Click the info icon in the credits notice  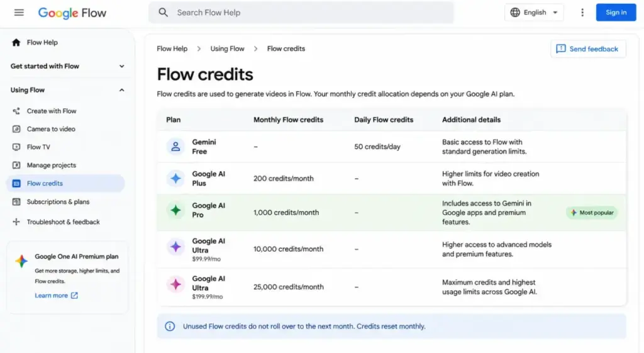(x=170, y=327)
